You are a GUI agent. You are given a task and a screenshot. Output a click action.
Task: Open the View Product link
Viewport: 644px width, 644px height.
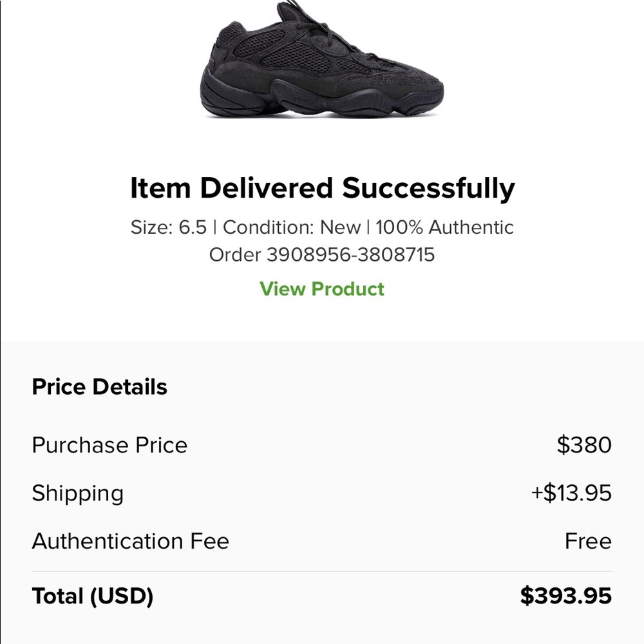(x=321, y=289)
